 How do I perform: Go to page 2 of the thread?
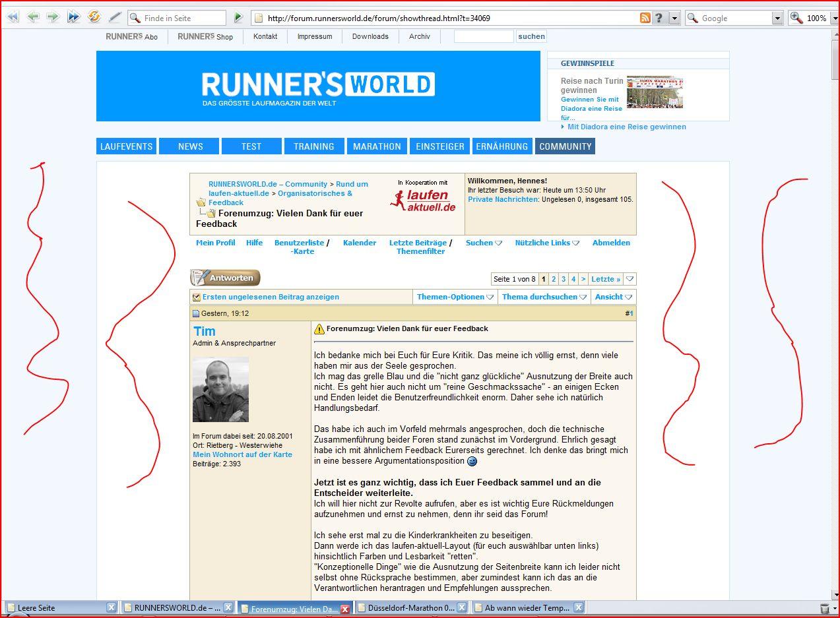tap(554, 279)
